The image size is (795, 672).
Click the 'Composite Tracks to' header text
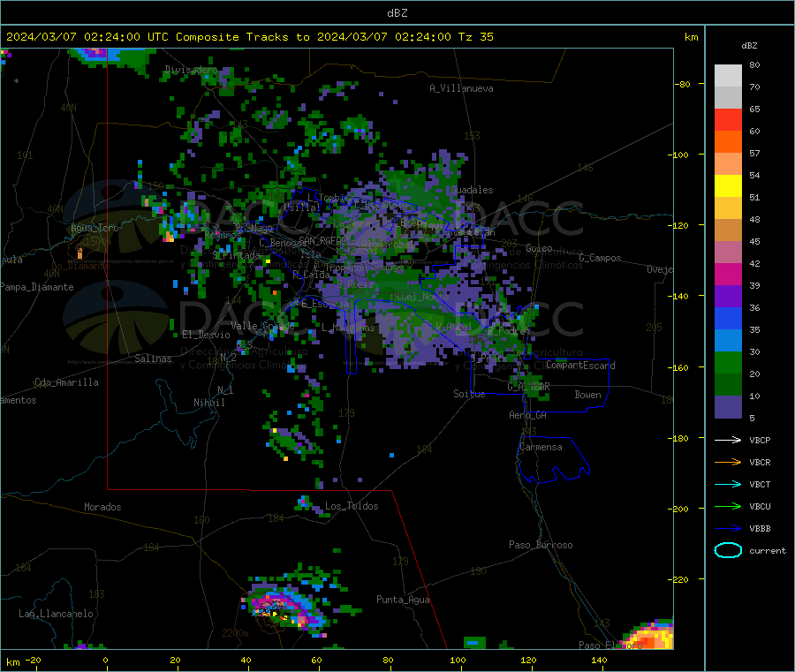243,37
